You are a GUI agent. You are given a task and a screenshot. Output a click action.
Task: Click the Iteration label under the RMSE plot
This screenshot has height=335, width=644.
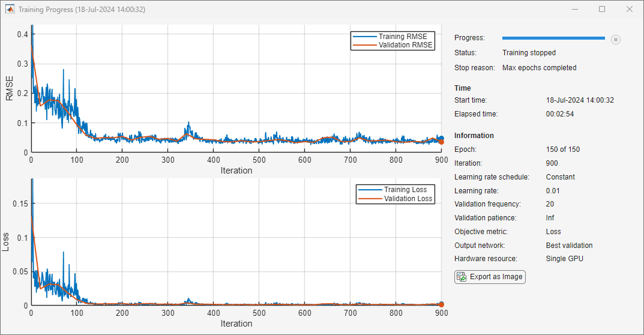[x=236, y=171]
